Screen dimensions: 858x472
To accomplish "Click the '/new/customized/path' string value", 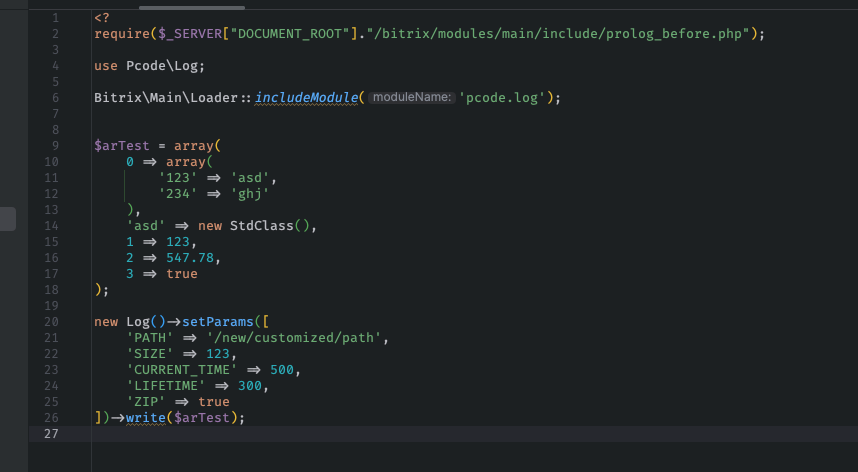I will click(x=297, y=337).
